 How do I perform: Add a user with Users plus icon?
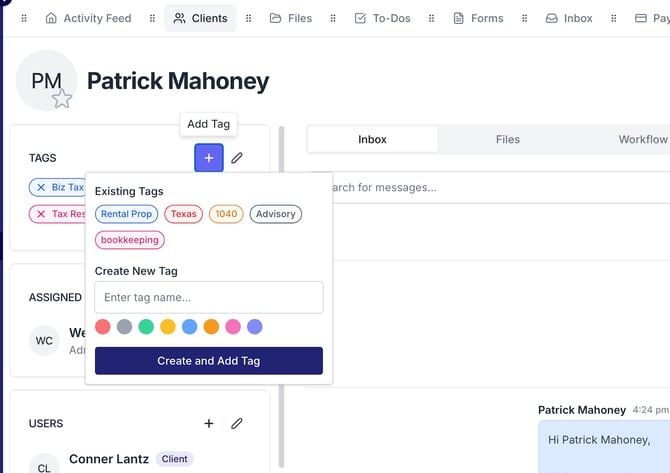208,424
